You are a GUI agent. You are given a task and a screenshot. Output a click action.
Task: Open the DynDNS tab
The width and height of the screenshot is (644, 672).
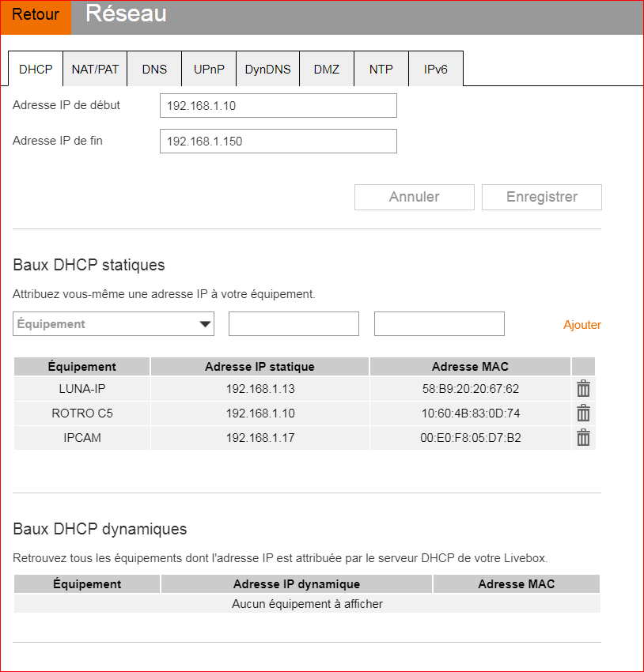[267, 69]
